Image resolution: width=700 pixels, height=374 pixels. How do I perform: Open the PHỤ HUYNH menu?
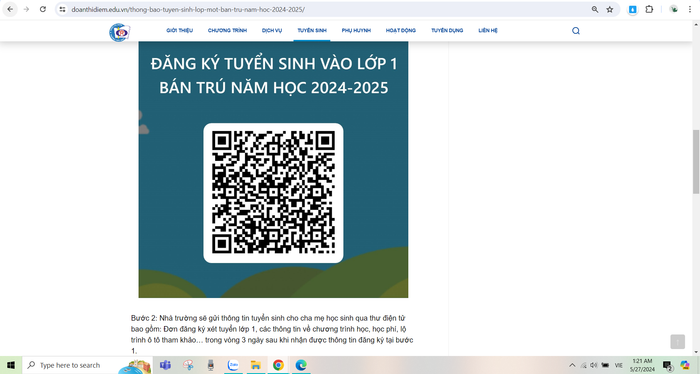click(x=356, y=30)
